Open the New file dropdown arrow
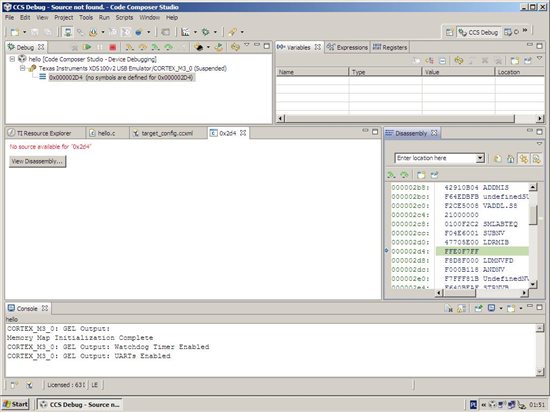 [x=25, y=32]
